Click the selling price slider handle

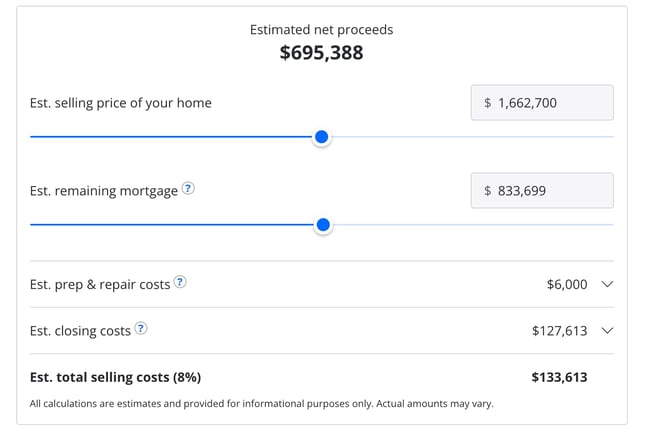[x=321, y=137]
